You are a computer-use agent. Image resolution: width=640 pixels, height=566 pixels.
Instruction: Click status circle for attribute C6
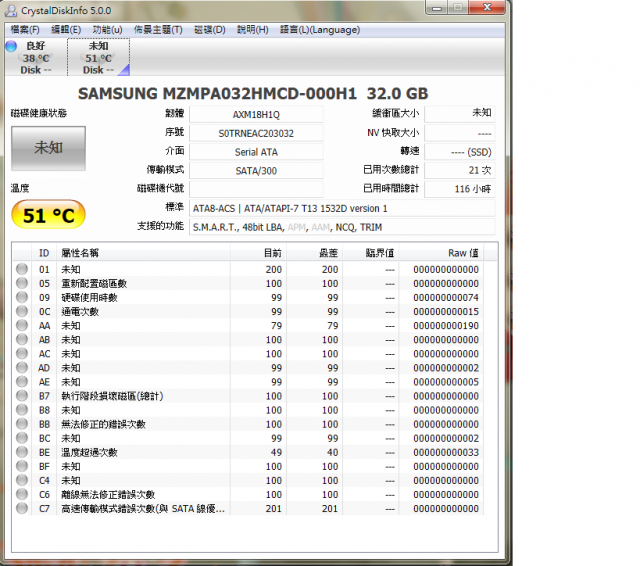click(22, 494)
